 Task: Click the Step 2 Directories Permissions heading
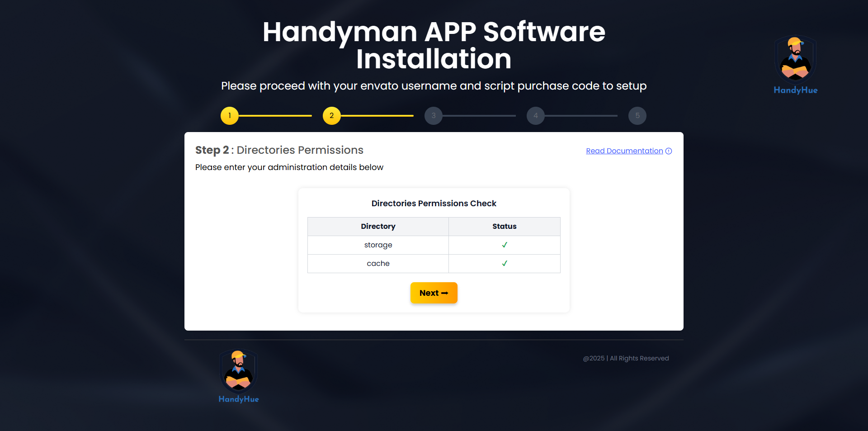[279, 150]
